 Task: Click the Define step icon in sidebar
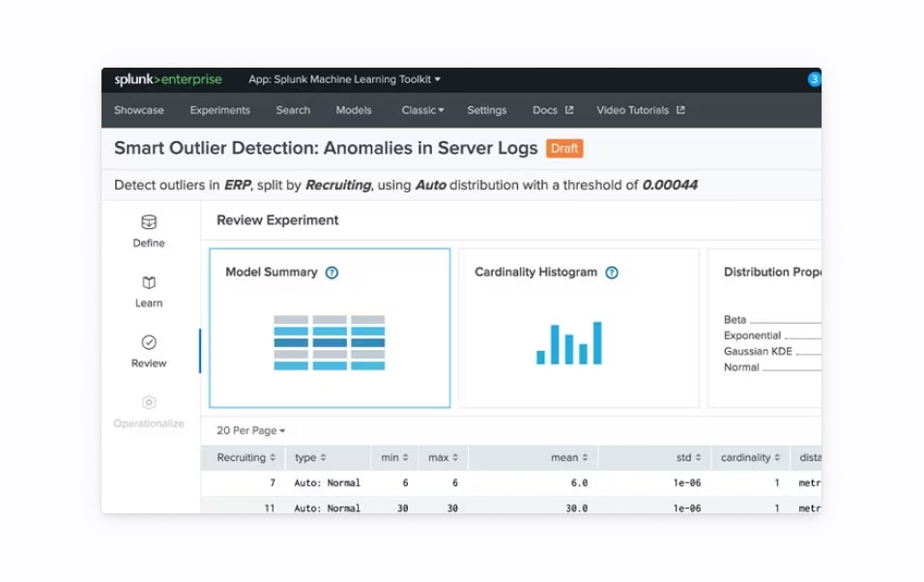[148, 221]
